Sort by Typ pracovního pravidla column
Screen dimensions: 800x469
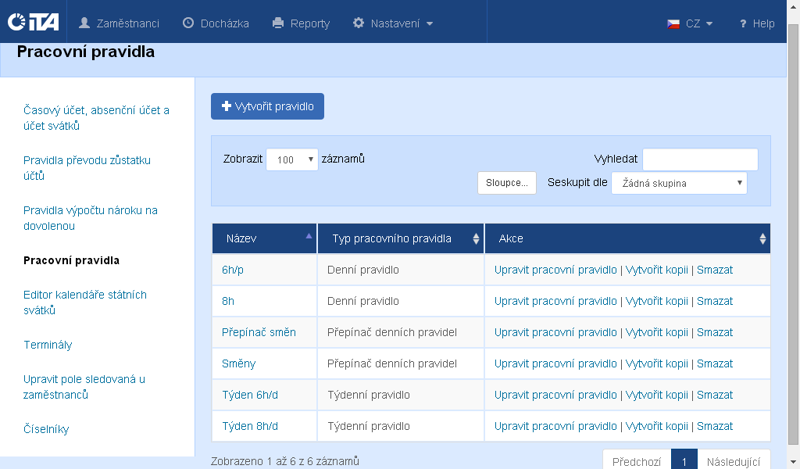(474, 239)
